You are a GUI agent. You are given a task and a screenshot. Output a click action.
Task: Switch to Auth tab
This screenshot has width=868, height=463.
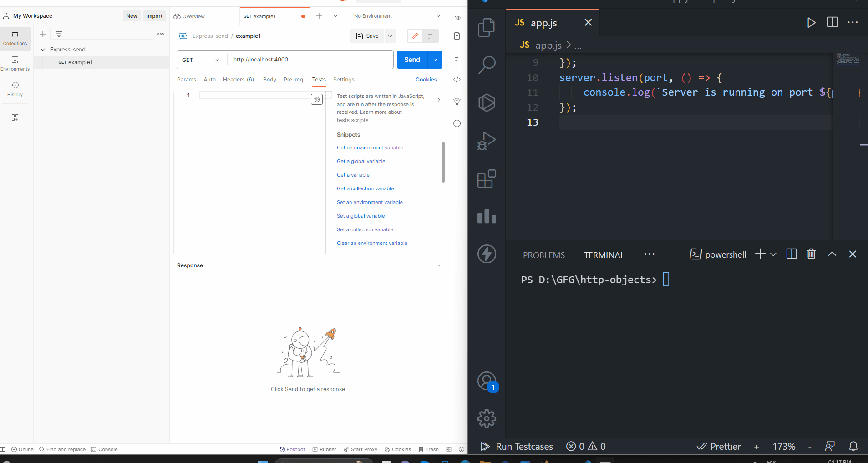pos(210,80)
